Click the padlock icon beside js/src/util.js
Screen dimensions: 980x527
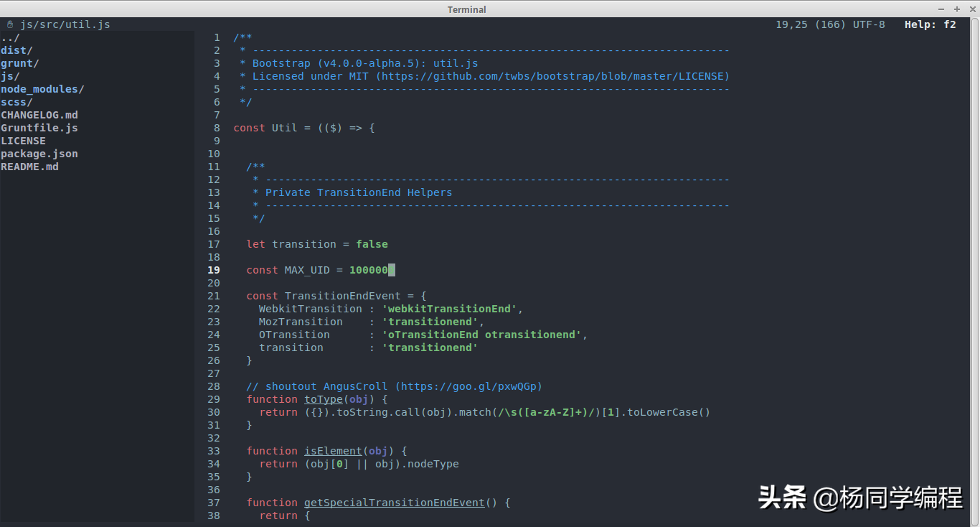pos(9,24)
